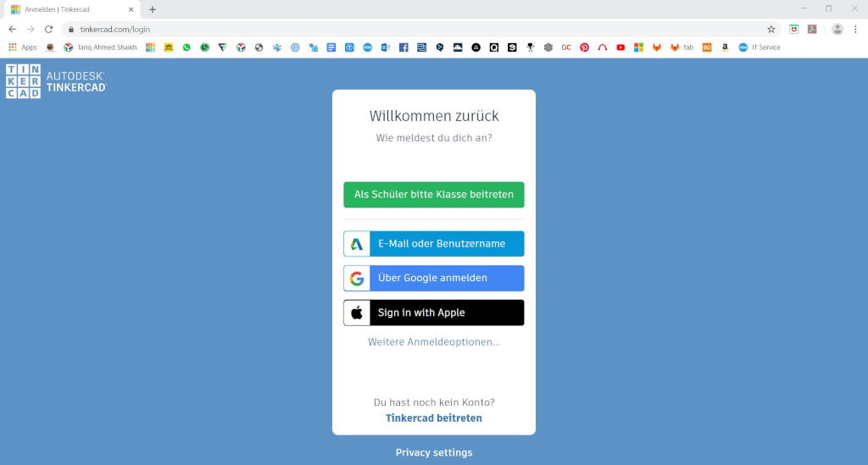Select the Anmelden | Tinkercad tab

pyautogui.click(x=70, y=9)
